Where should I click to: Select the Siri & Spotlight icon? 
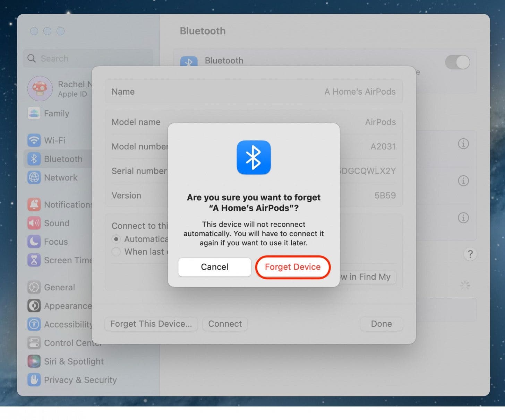click(x=34, y=361)
